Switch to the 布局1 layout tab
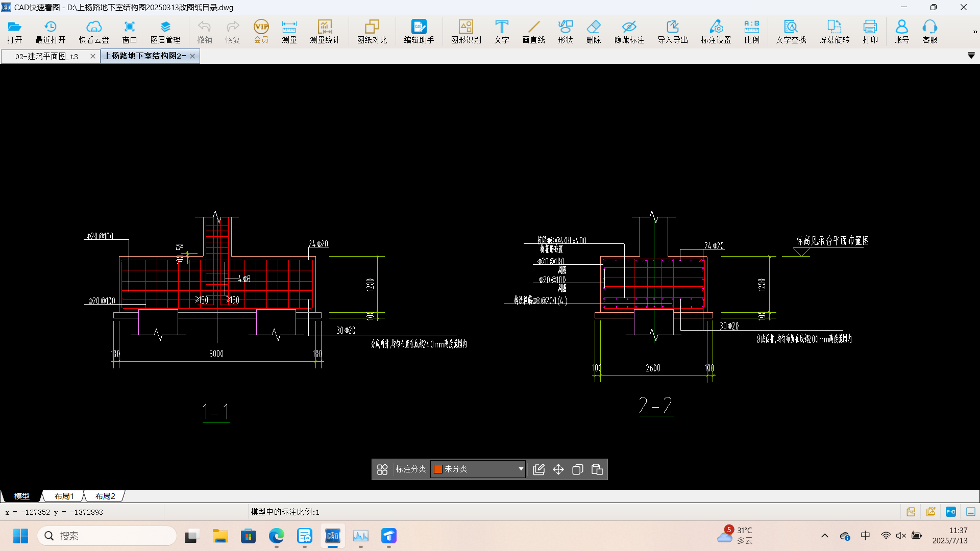Viewport: 980px width, 551px height. click(x=64, y=496)
